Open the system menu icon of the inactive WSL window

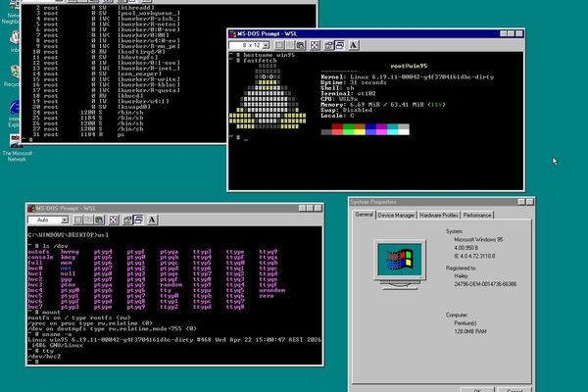pos(31,208)
